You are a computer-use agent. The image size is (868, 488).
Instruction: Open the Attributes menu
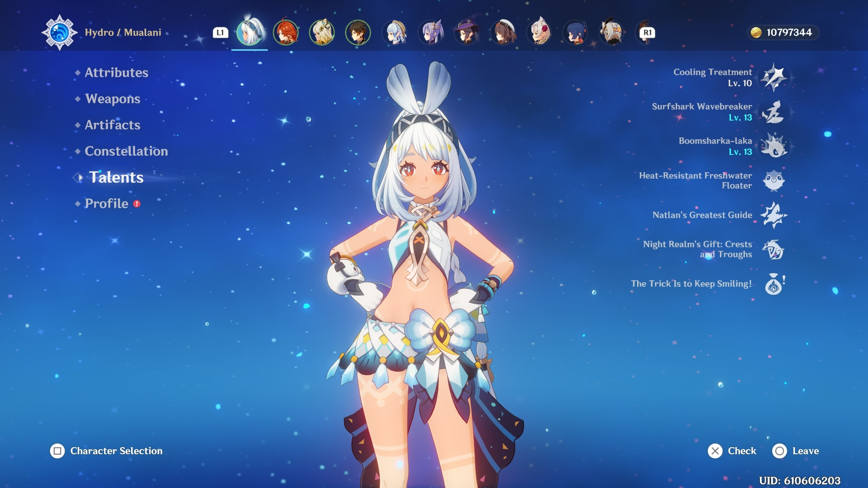pyautogui.click(x=116, y=72)
